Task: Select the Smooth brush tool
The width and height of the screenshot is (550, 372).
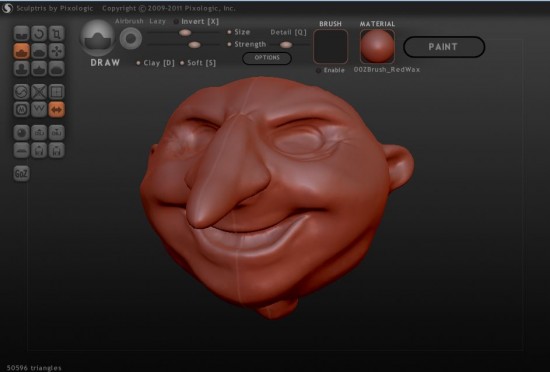Action: [56, 69]
